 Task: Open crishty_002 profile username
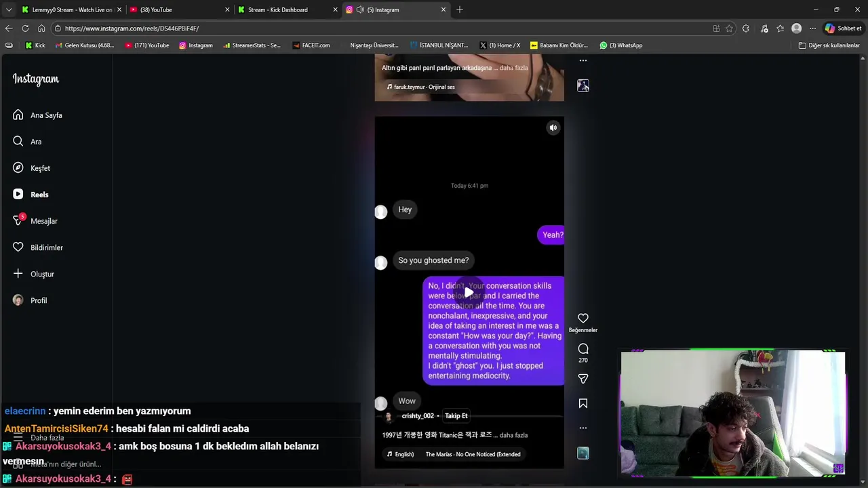pyautogui.click(x=418, y=415)
